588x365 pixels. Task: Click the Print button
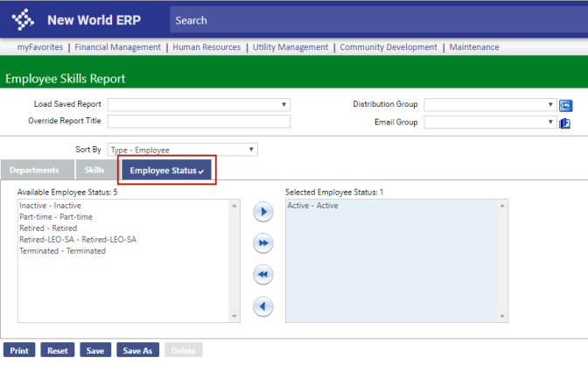pos(19,350)
